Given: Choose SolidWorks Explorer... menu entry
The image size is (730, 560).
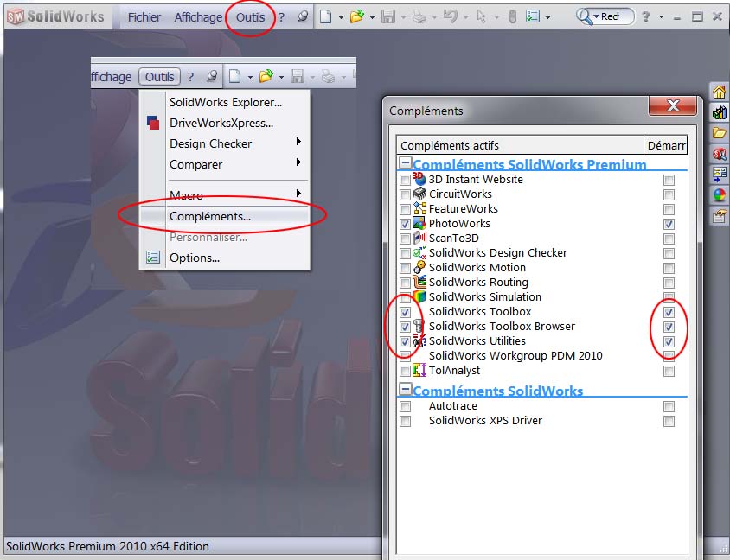Looking at the screenshot, I should coord(225,102).
